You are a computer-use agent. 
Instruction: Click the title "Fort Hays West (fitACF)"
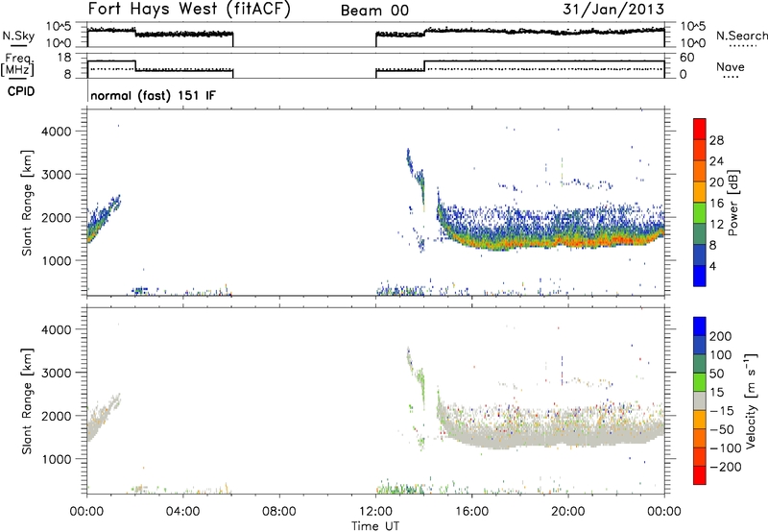(x=189, y=9)
